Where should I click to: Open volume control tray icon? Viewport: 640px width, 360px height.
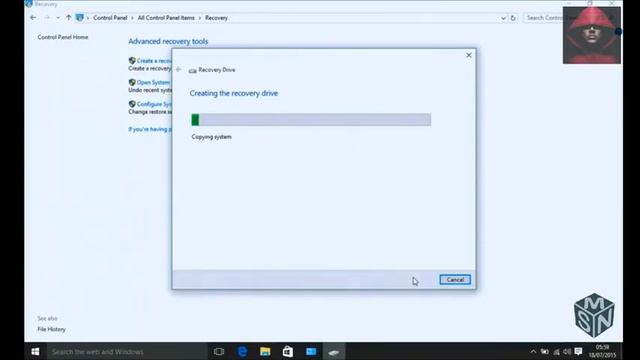[567, 351]
